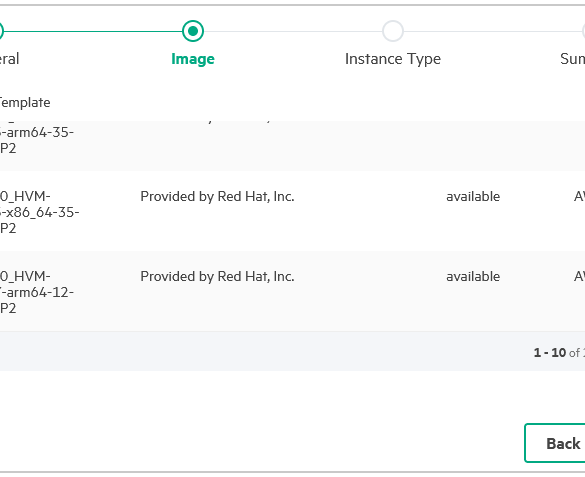Select the x86_64-35 image row name

[39, 212]
